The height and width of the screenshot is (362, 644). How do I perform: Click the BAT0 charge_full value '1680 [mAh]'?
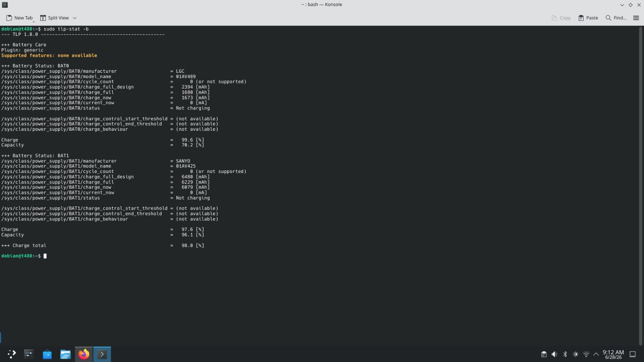196,93
